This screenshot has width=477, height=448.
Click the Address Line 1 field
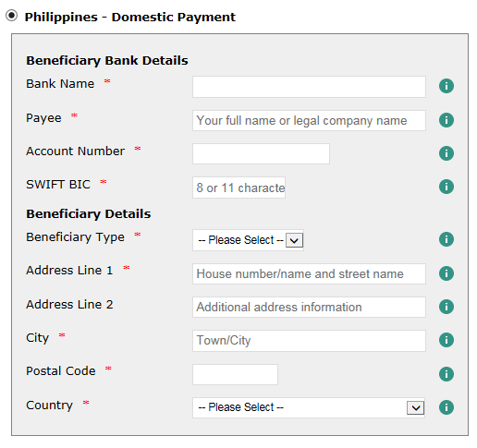point(309,273)
